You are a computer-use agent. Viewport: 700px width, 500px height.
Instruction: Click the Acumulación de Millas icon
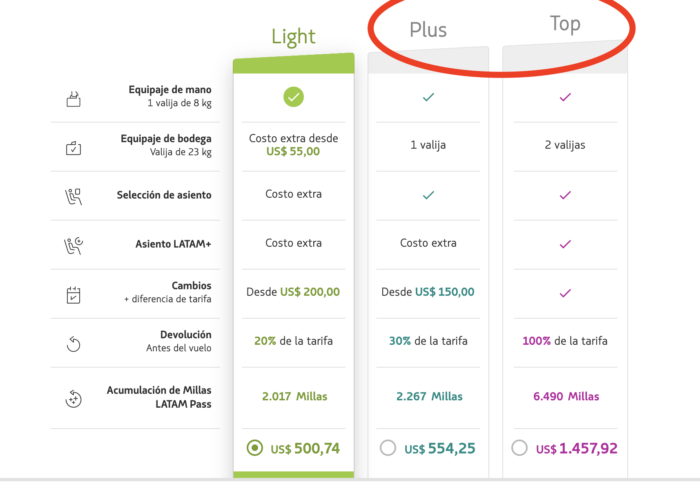tap(74, 398)
